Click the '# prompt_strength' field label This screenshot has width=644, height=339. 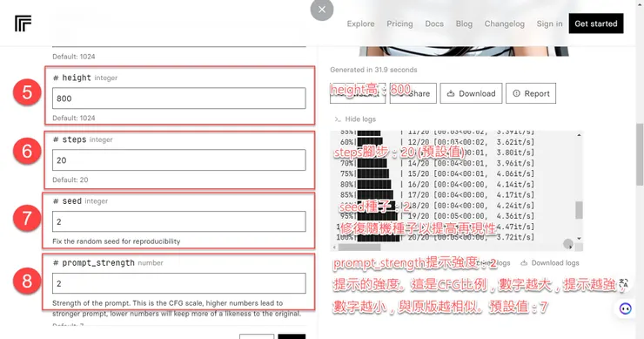pos(94,263)
